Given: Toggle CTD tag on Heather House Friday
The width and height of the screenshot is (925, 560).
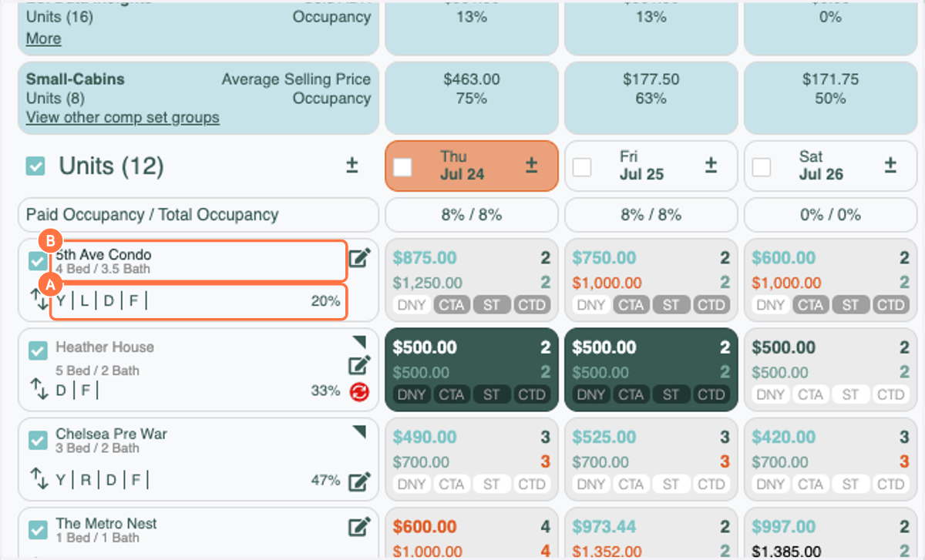Looking at the screenshot, I should tap(711, 395).
